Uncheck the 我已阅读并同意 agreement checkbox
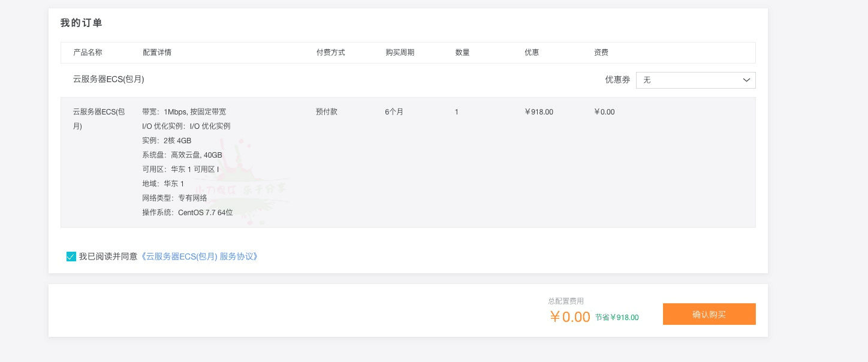 tap(71, 257)
